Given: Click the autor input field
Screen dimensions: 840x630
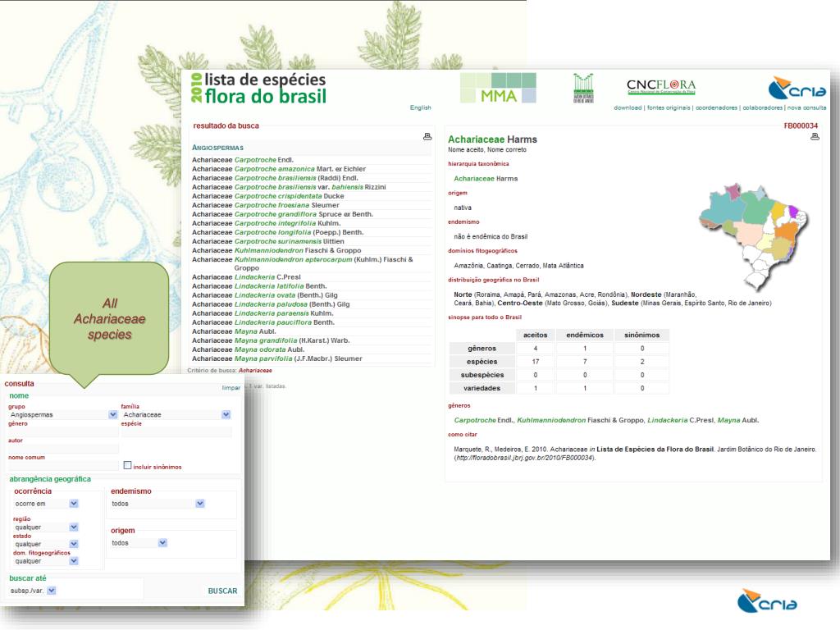Looking at the screenshot, I should pos(63,449).
